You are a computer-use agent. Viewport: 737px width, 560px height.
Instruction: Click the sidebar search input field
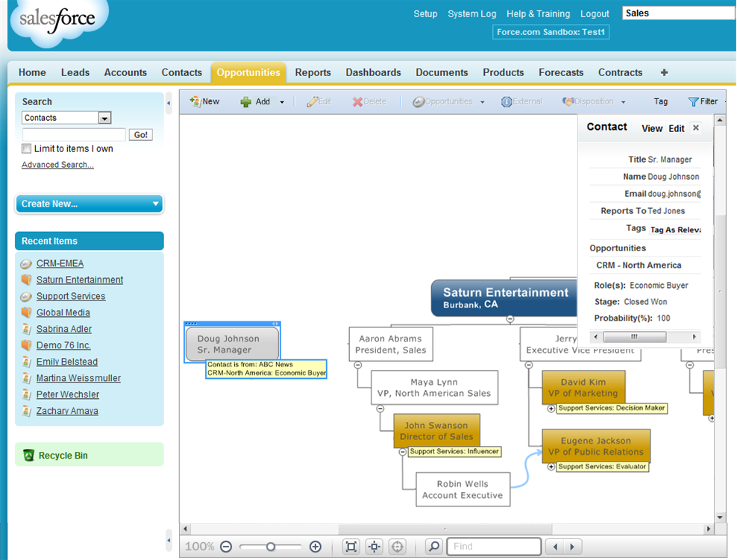74,135
